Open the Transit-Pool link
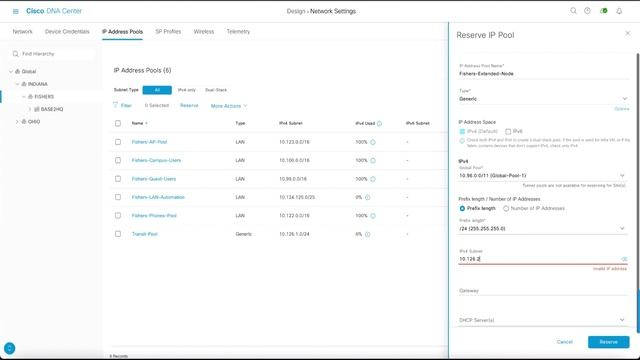The width and height of the screenshot is (640, 360). pyautogui.click(x=144, y=234)
